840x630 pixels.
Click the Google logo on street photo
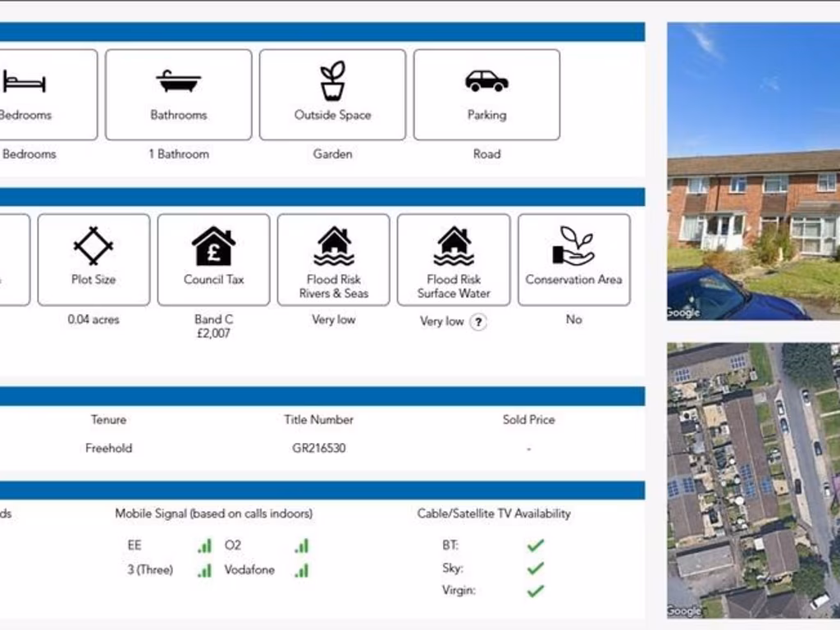click(x=683, y=313)
